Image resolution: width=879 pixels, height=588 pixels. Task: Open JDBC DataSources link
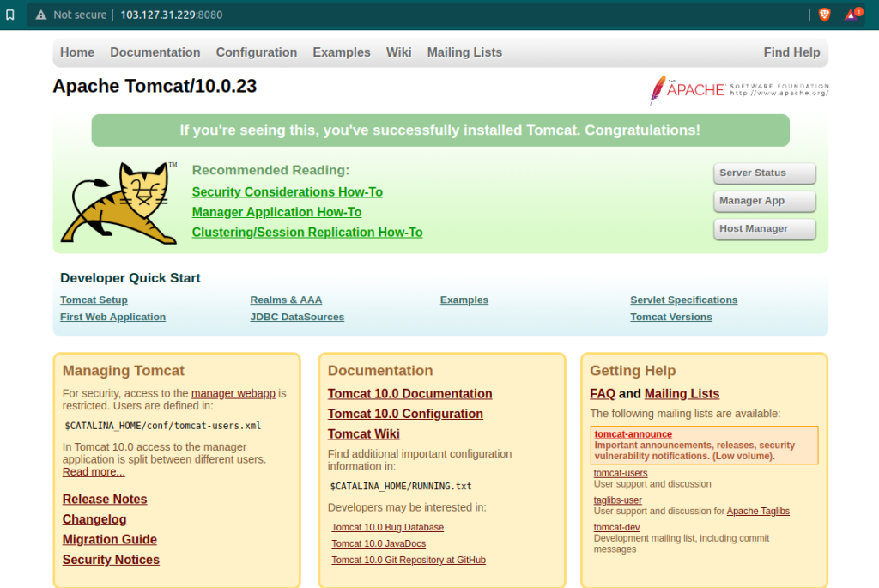pos(297,317)
